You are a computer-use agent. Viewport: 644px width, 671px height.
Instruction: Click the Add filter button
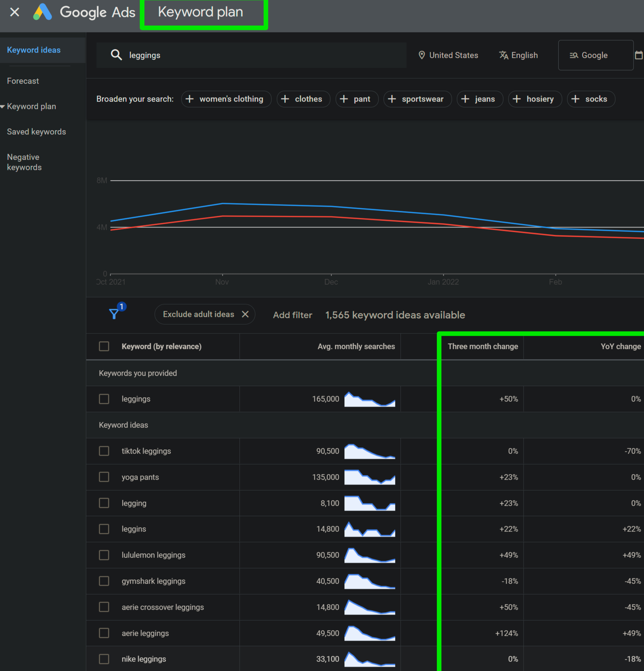292,315
